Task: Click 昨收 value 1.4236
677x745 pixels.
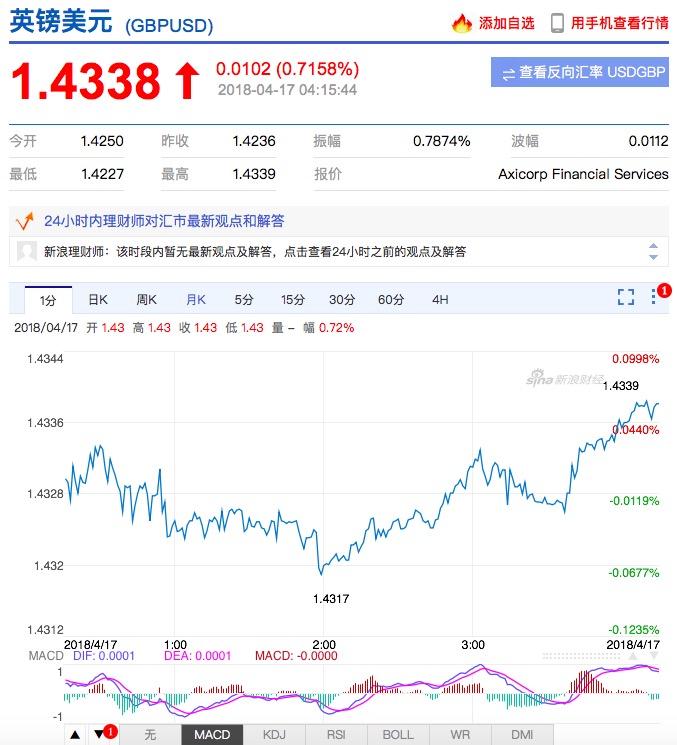Action: (x=254, y=141)
